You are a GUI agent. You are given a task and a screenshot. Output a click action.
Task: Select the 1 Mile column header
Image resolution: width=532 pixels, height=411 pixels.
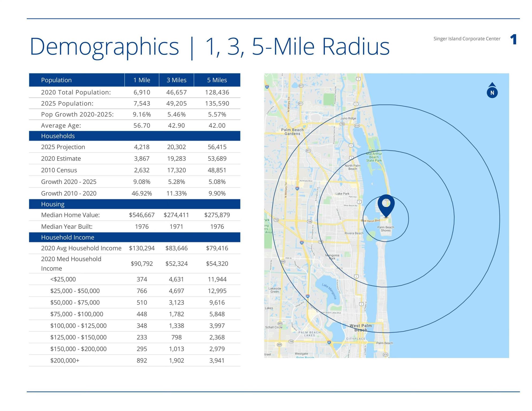click(x=142, y=80)
